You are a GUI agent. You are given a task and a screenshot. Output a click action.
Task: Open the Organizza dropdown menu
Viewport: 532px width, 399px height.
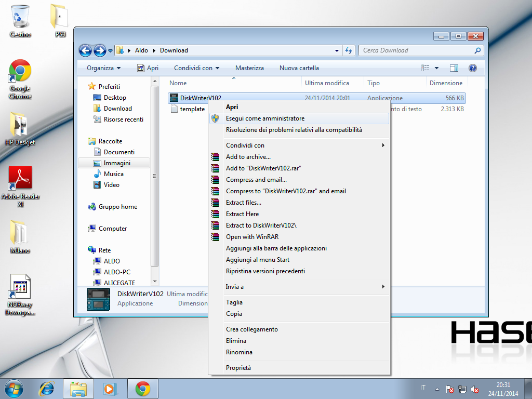click(x=103, y=68)
